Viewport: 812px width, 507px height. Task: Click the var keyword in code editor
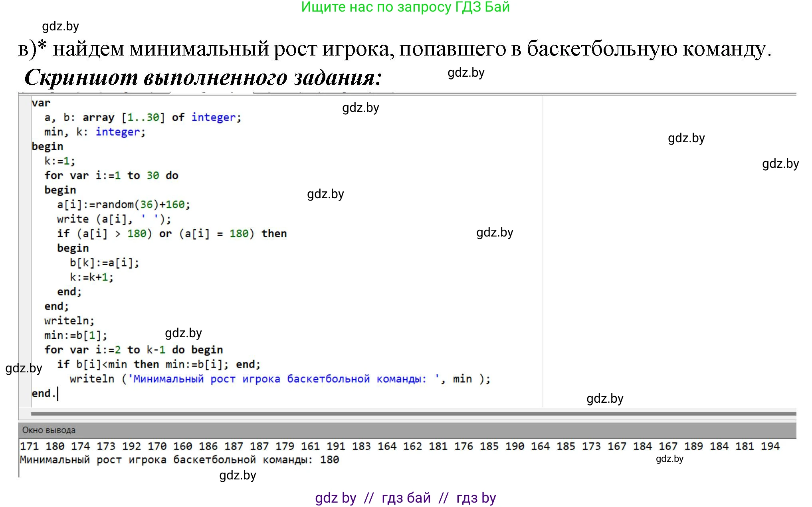41,103
